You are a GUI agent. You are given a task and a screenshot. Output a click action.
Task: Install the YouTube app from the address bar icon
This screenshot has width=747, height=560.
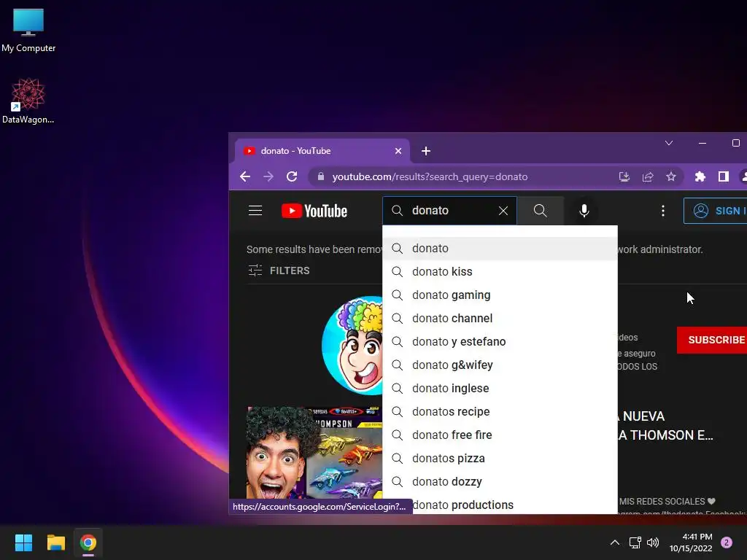click(x=624, y=176)
